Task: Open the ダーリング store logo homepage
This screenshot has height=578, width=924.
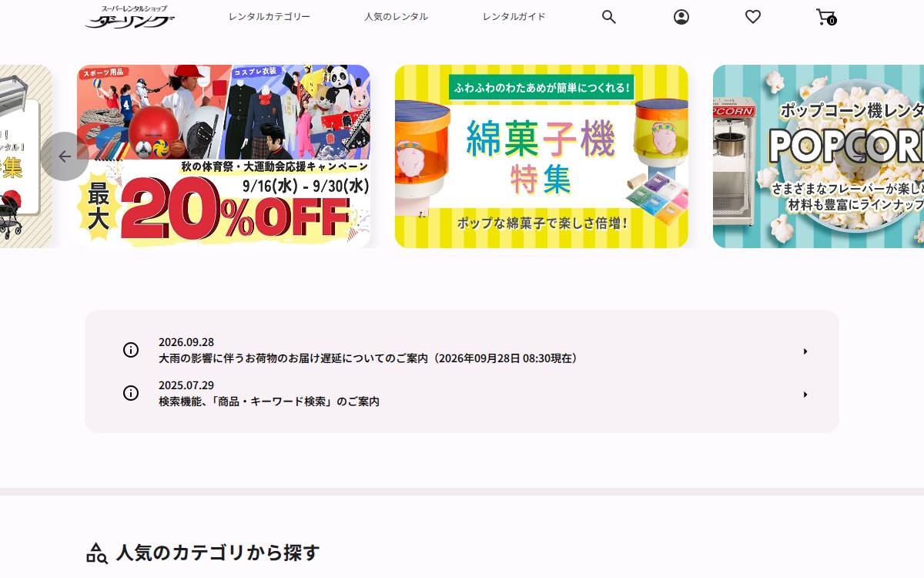Action: (x=130, y=17)
